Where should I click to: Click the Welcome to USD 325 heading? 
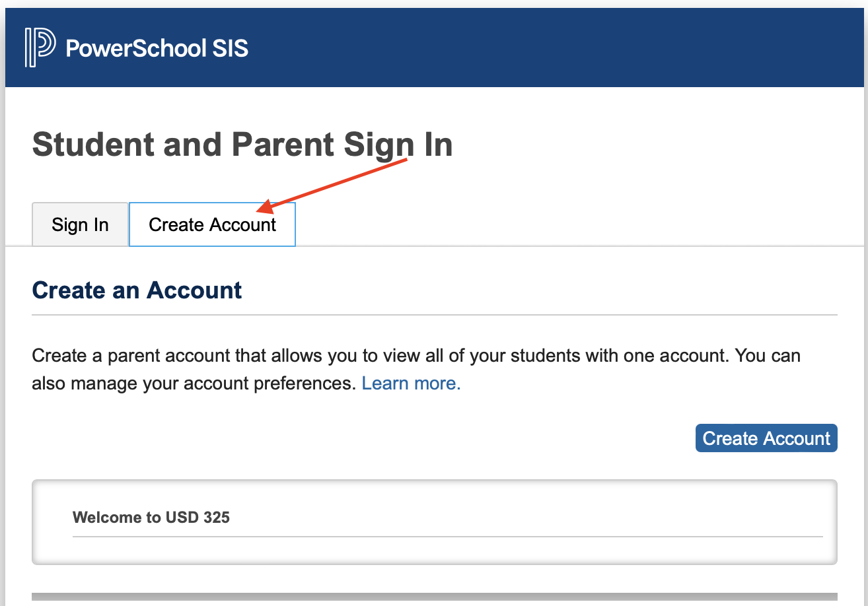coord(151,517)
